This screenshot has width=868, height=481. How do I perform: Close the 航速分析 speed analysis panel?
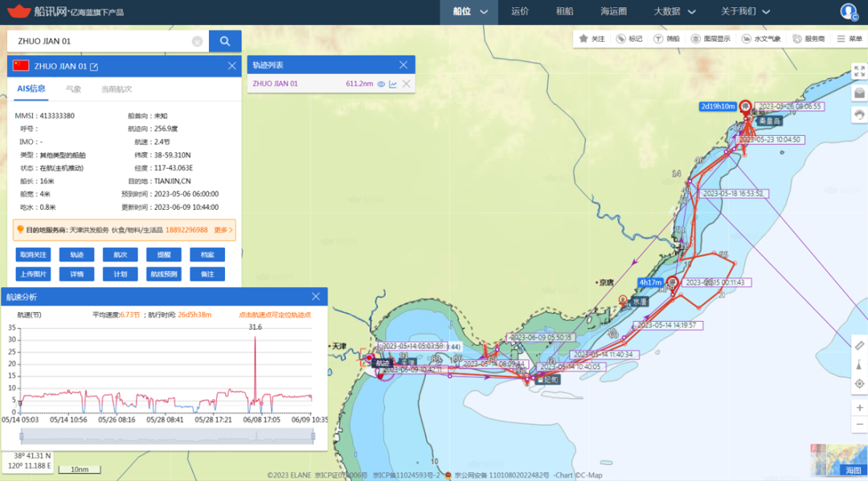point(316,297)
